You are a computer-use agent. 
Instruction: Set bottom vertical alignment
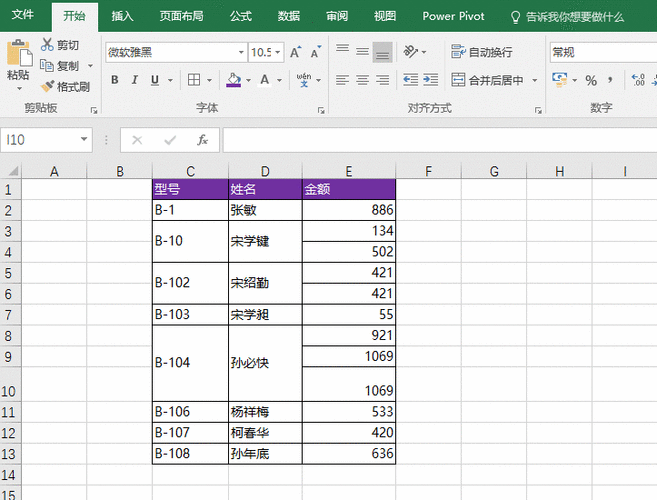[383, 52]
